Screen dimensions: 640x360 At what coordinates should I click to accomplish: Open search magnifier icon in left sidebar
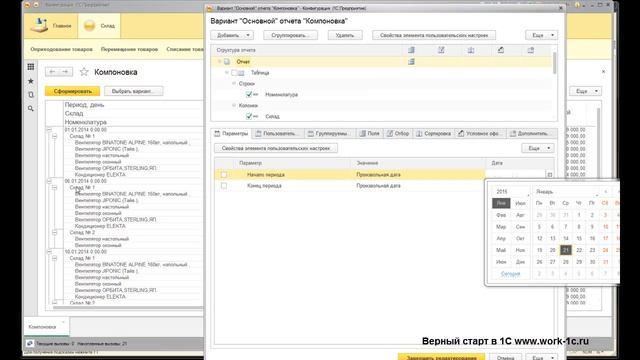[31, 109]
